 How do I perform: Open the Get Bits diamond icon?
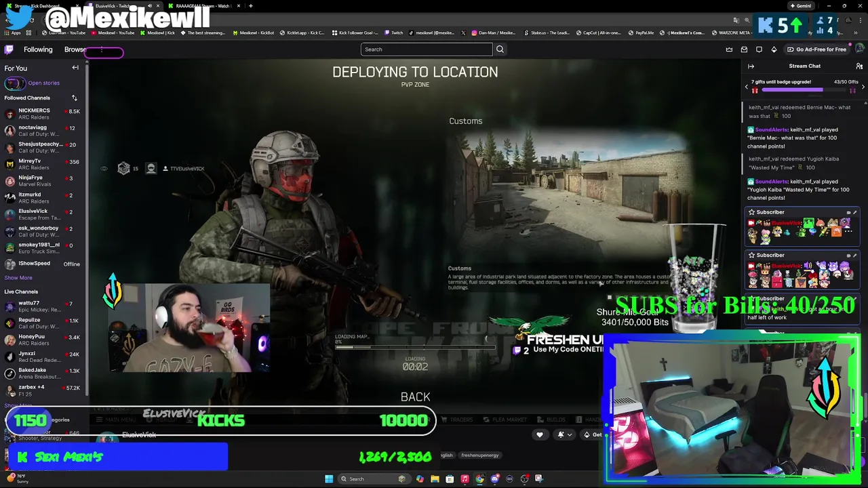click(774, 49)
